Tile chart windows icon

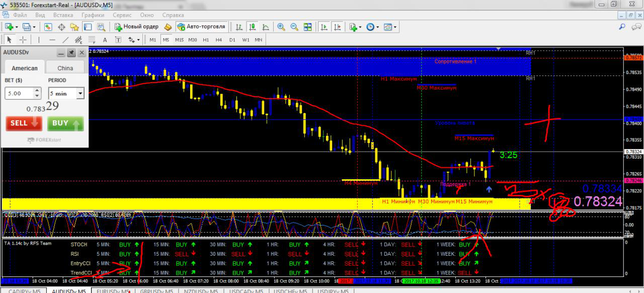(x=307, y=27)
